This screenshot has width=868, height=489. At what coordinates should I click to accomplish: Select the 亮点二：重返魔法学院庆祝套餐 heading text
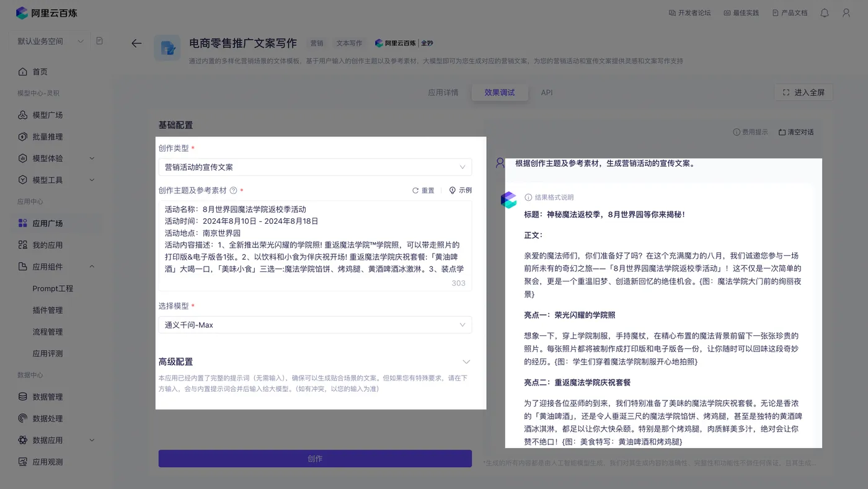577,383
